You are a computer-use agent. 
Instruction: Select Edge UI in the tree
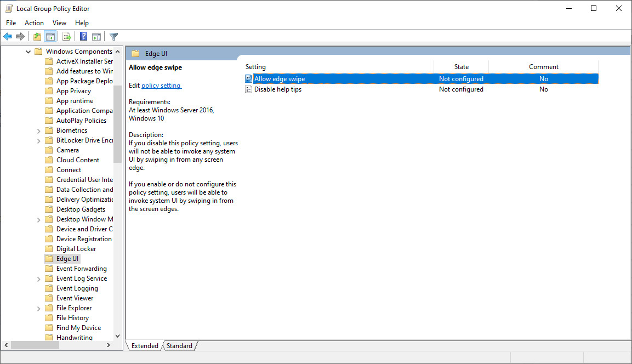click(x=67, y=259)
